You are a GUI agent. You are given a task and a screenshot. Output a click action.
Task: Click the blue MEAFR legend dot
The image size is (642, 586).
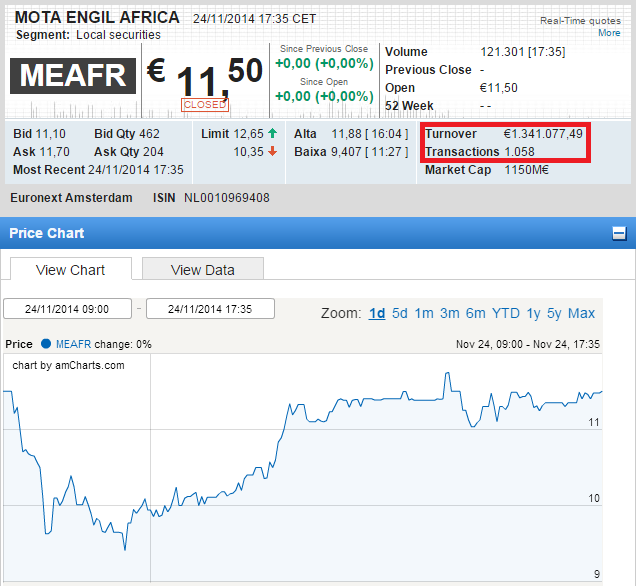point(46,344)
